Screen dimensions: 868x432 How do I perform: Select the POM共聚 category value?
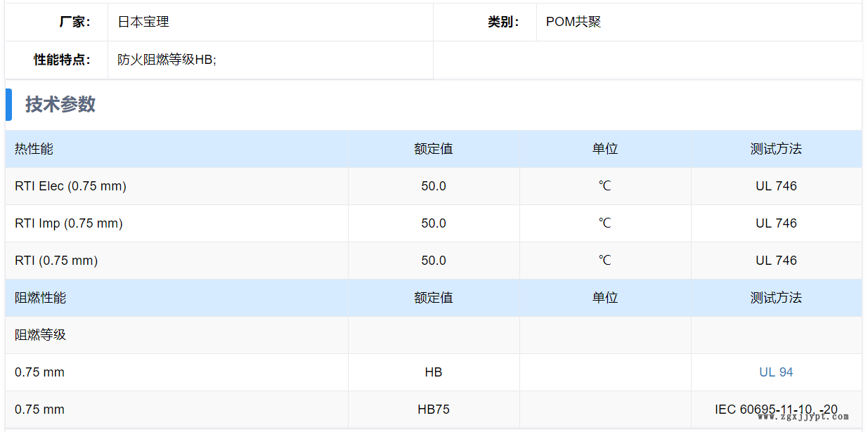(x=574, y=22)
